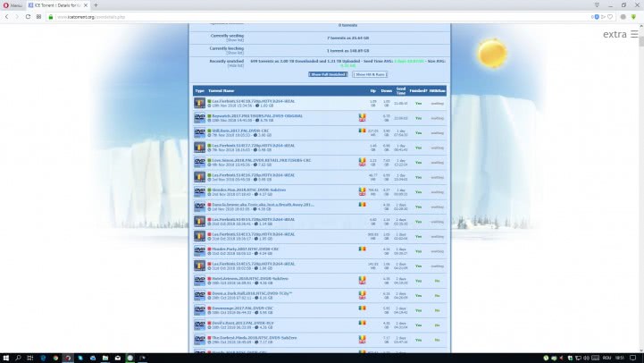Click the Romanian flag beside Still.Born.2017

363,131
